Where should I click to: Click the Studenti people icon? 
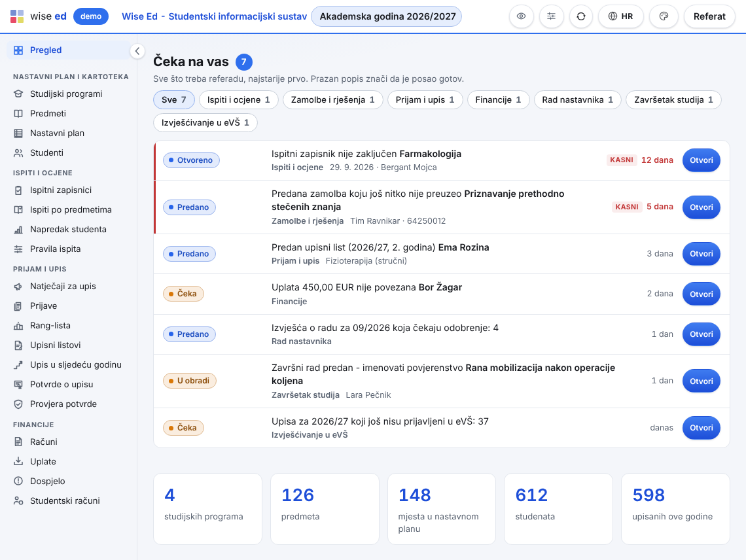click(18, 152)
